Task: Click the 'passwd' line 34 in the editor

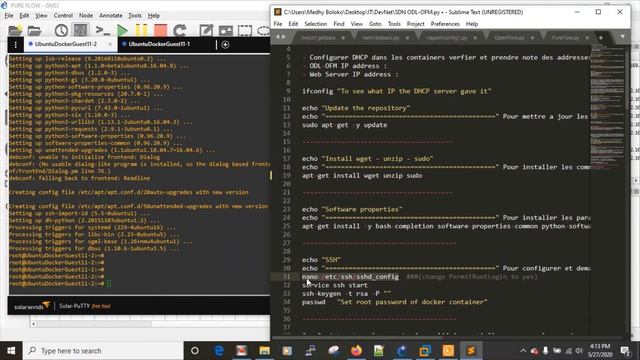Action: 395,302
